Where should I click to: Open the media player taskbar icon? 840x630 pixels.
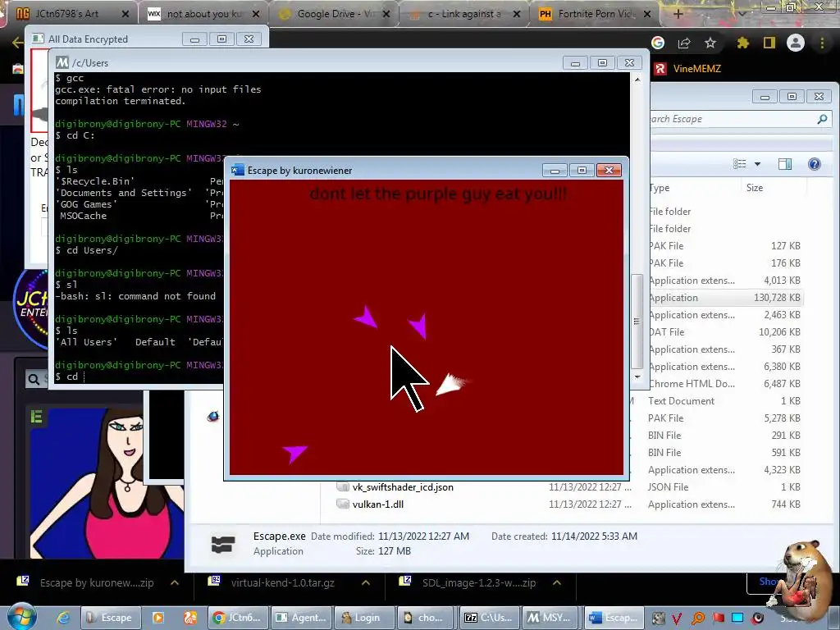pyautogui.click(x=158, y=618)
